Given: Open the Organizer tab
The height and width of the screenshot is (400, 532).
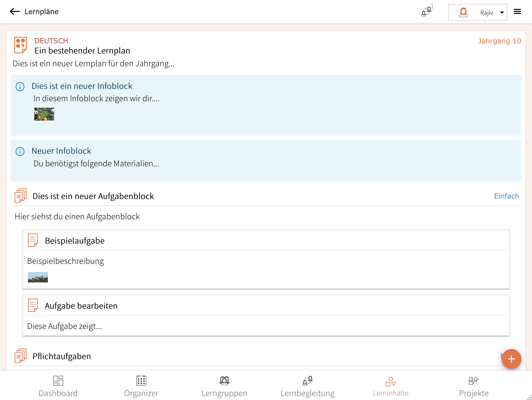Looking at the screenshot, I should 141,386.
